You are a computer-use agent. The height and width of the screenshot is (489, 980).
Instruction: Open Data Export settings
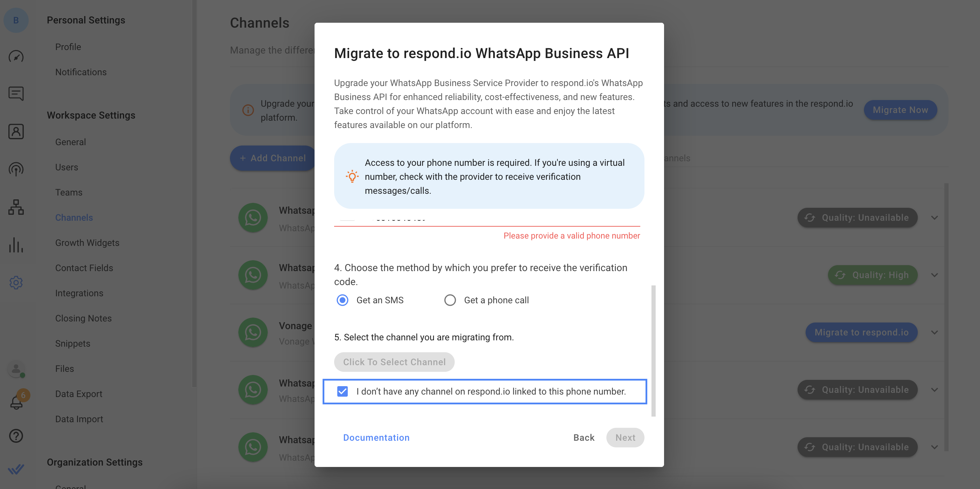[79, 394]
